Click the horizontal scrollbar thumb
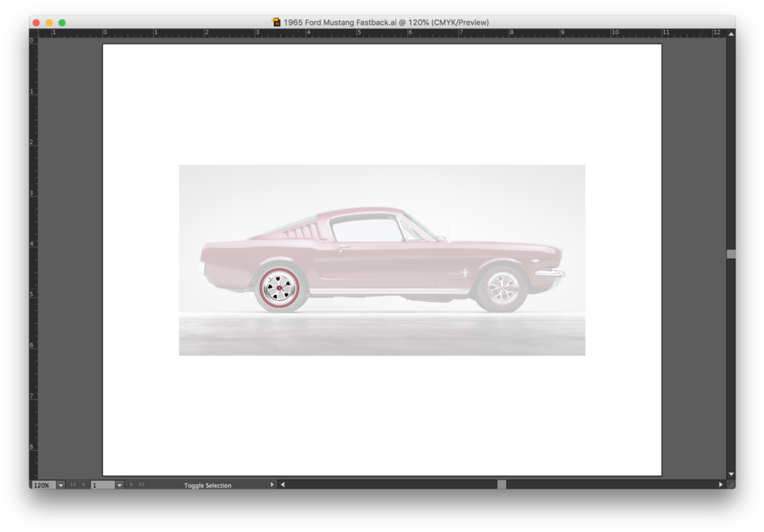764x532 pixels. click(502, 485)
